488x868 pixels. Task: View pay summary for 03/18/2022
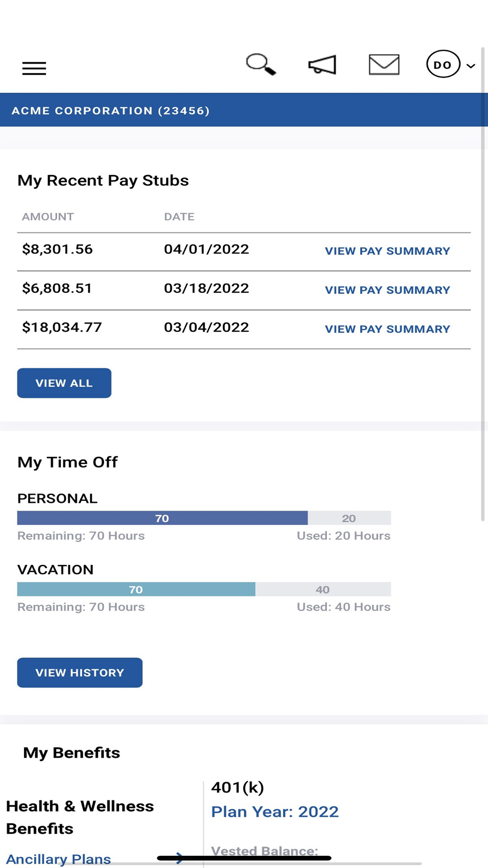coord(387,290)
